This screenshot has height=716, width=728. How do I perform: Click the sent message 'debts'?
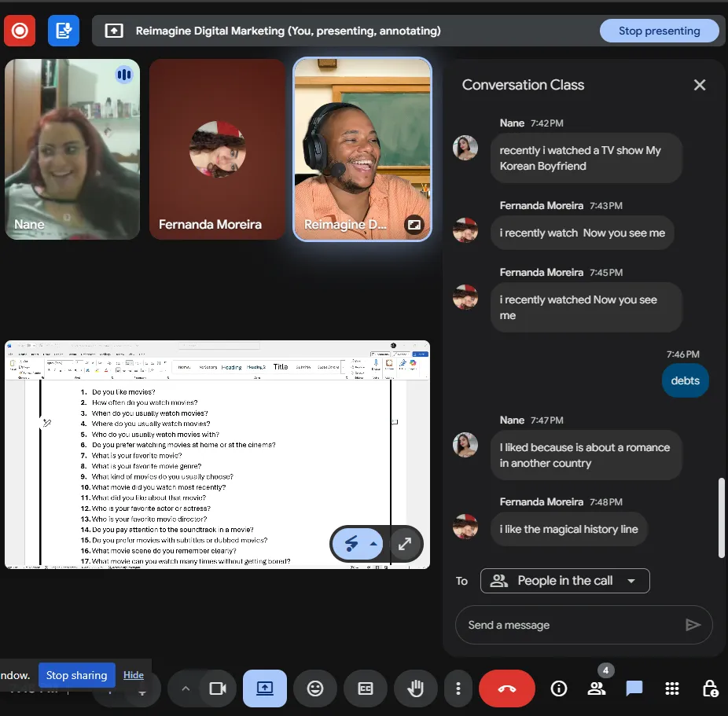[x=685, y=380]
